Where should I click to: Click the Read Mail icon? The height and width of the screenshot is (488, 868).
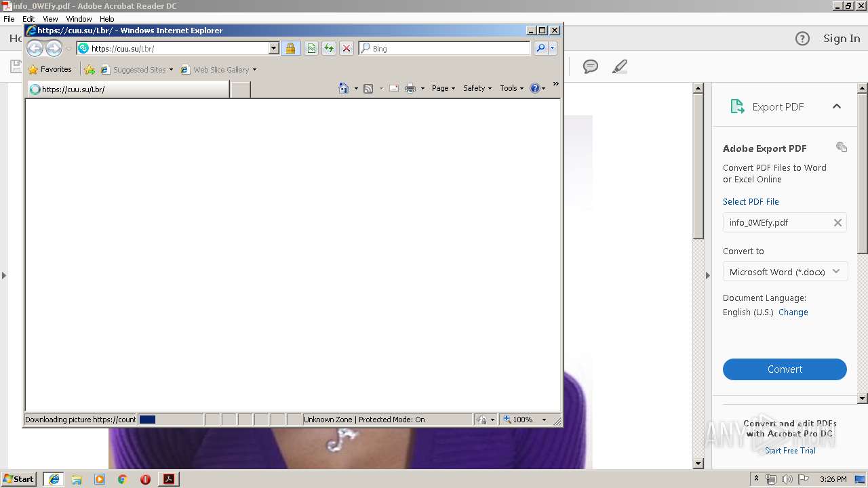tap(394, 88)
